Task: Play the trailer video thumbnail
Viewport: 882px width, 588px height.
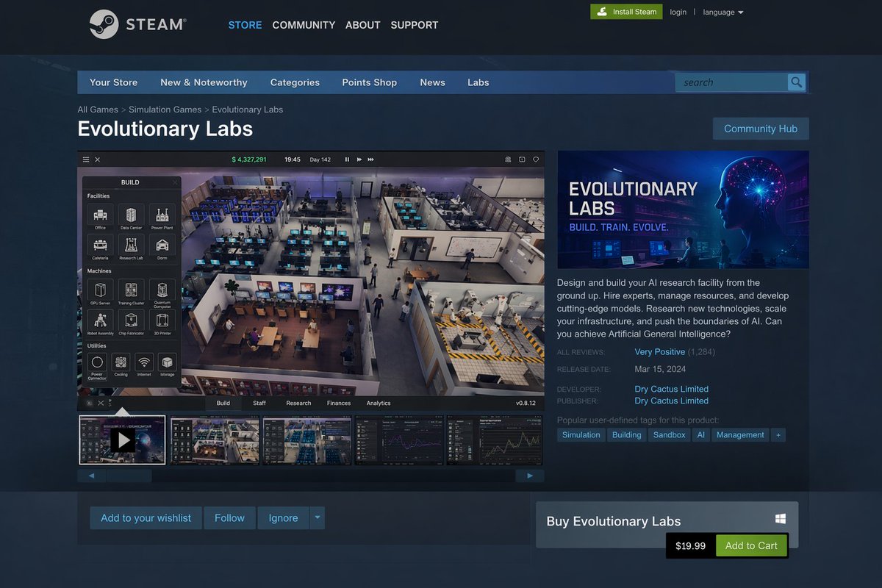Action: (123, 440)
